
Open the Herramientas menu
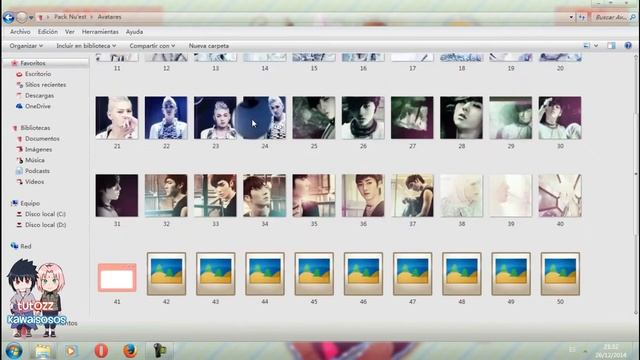(100, 31)
